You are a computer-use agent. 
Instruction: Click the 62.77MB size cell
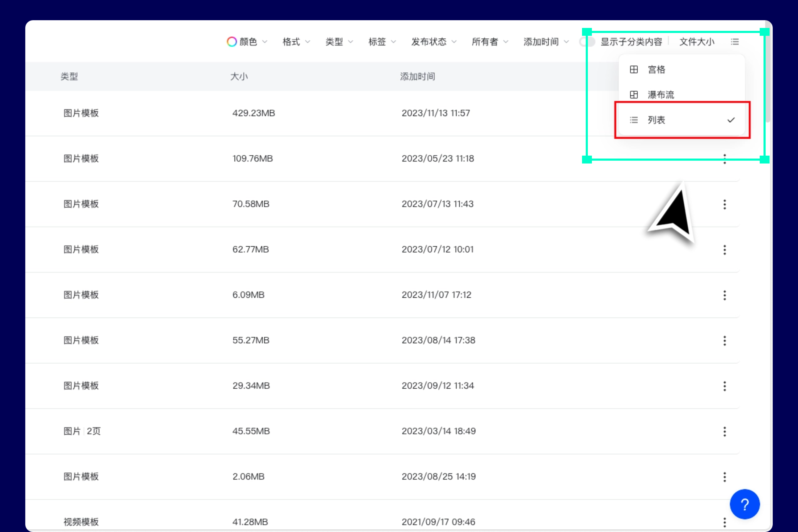coord(250,250)
